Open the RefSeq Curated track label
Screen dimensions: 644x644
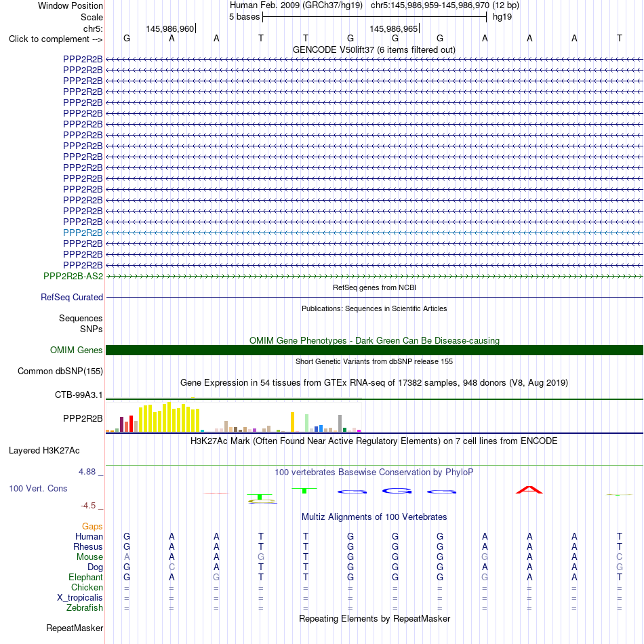(71, 297)
